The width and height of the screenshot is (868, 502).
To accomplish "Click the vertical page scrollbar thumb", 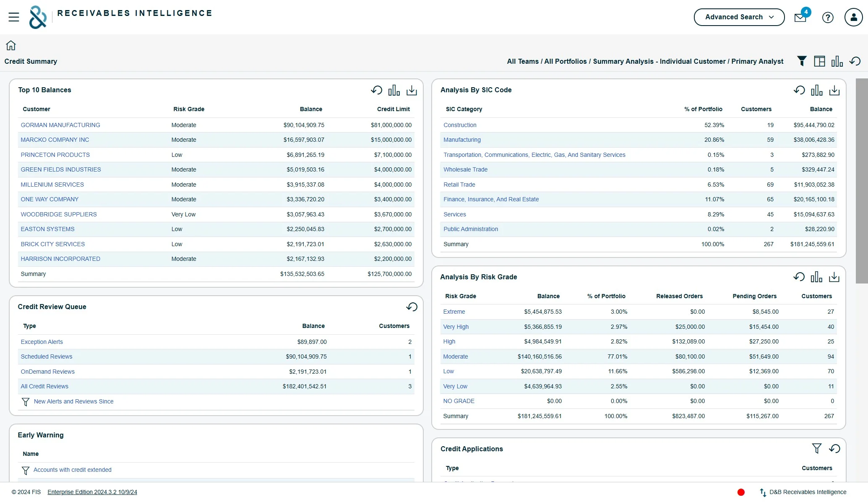I will (862, 181).
